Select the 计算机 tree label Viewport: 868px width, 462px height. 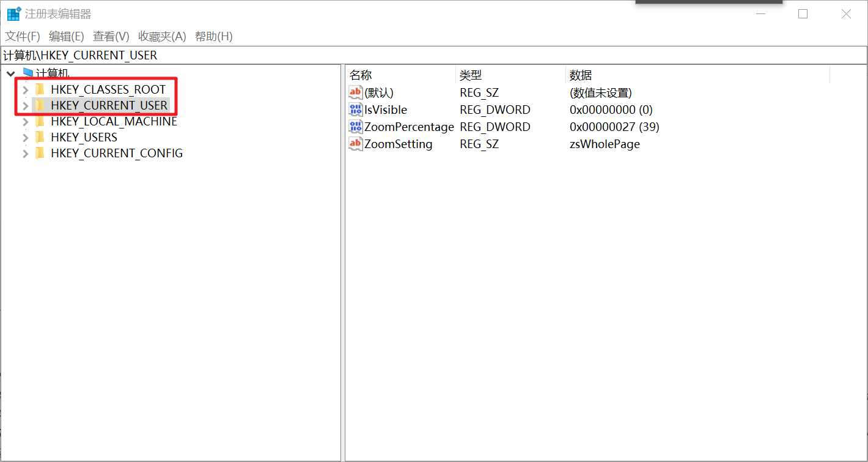coord(53,73)
